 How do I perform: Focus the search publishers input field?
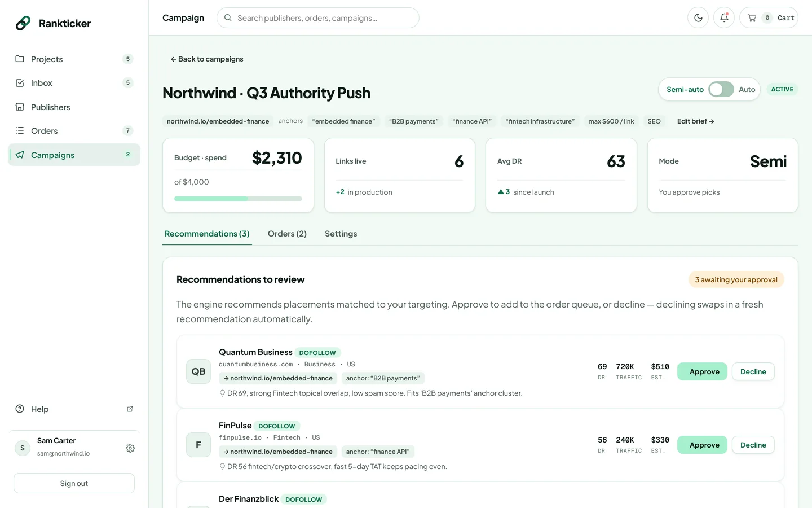[318, 18]
